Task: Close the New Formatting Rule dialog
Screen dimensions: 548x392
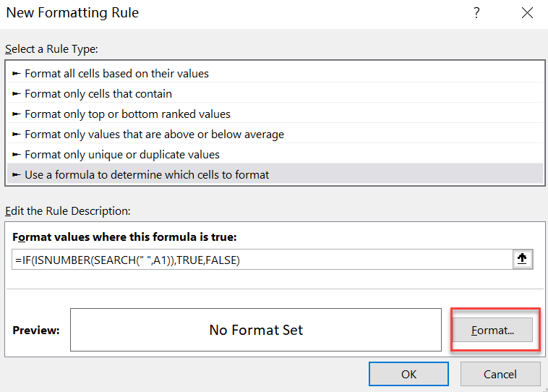Action: (527, 13)
